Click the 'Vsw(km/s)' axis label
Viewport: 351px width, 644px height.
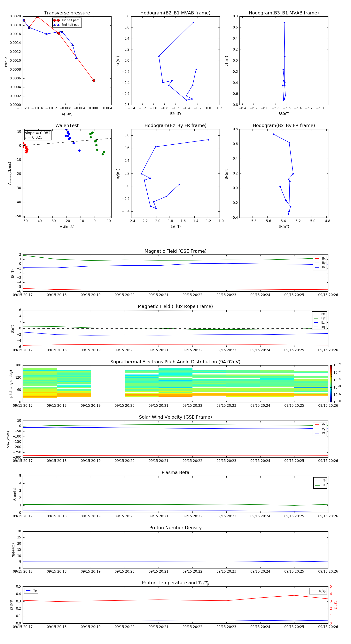tap(8, 439)
